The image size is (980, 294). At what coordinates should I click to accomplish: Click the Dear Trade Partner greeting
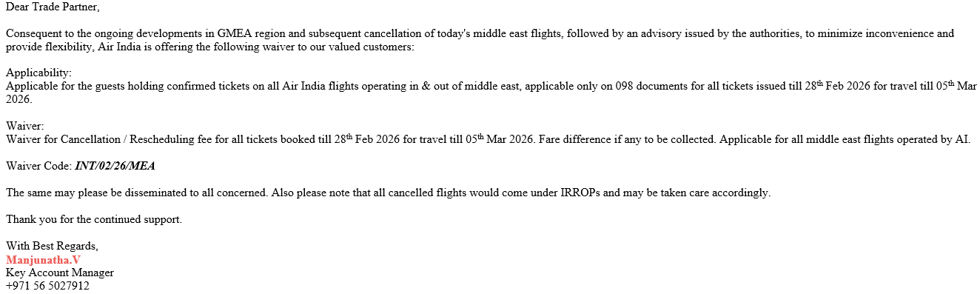coord(53,7)
